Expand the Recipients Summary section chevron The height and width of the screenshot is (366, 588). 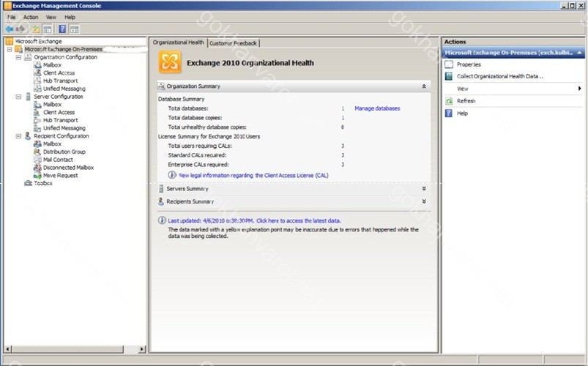(x=424, y=201)
